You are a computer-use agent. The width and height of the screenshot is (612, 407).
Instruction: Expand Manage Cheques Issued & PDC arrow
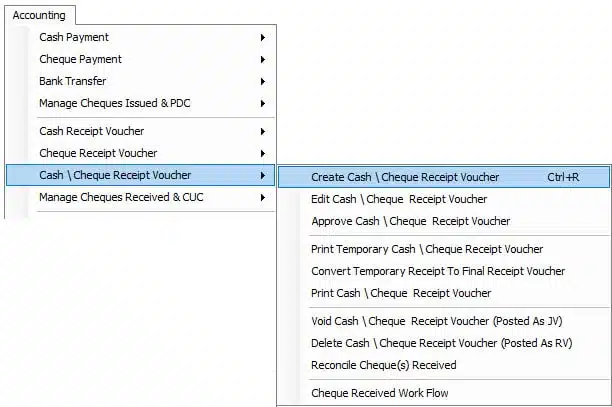[263, 103]
